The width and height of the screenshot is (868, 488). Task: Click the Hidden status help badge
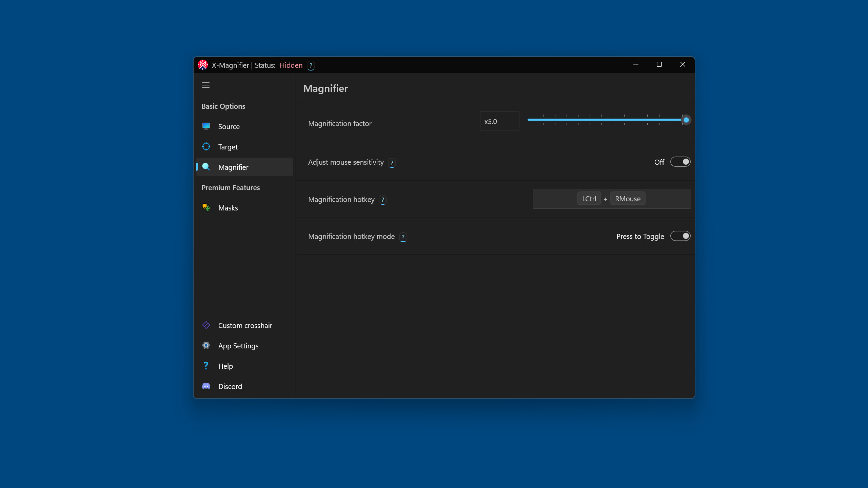311,65
